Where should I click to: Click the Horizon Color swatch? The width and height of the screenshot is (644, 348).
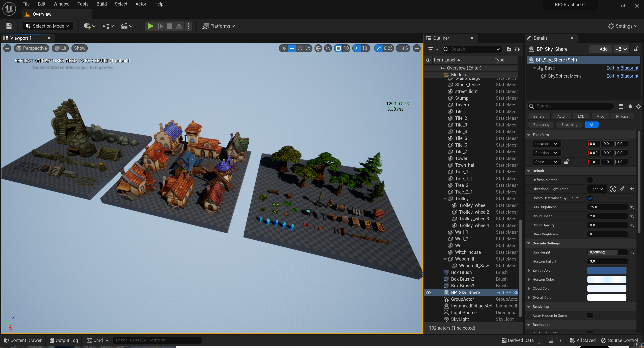[x=606, y=279]
